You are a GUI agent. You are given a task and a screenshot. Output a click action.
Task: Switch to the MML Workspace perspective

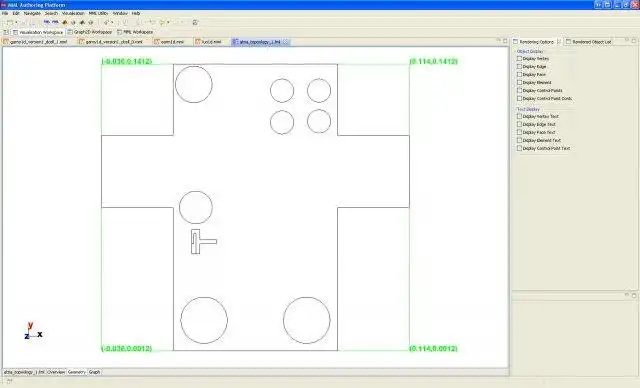[x=135, y=32]
